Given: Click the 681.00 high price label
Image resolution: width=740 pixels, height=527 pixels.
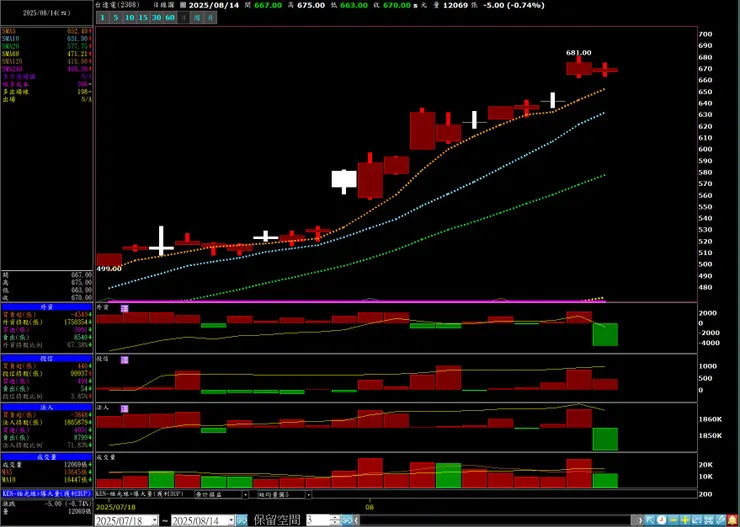Looking at the screenshot, I should pyautogui.click(x=579, y=53).
